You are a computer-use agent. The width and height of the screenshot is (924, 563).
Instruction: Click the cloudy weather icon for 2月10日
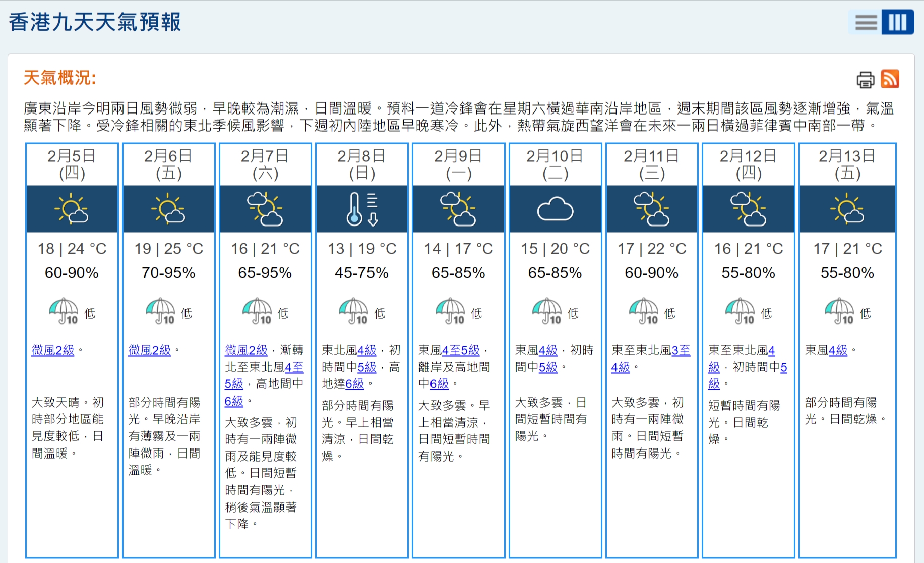[x=555, y=208]
